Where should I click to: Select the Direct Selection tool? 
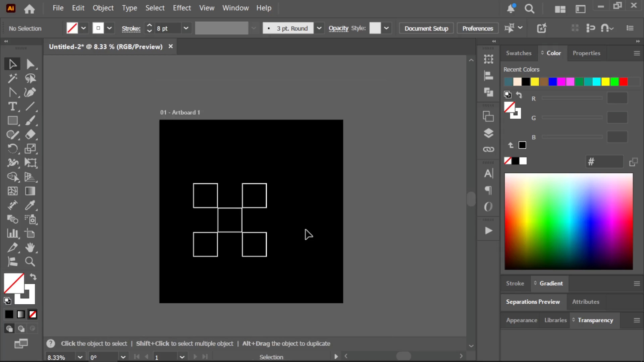[30, 64]
